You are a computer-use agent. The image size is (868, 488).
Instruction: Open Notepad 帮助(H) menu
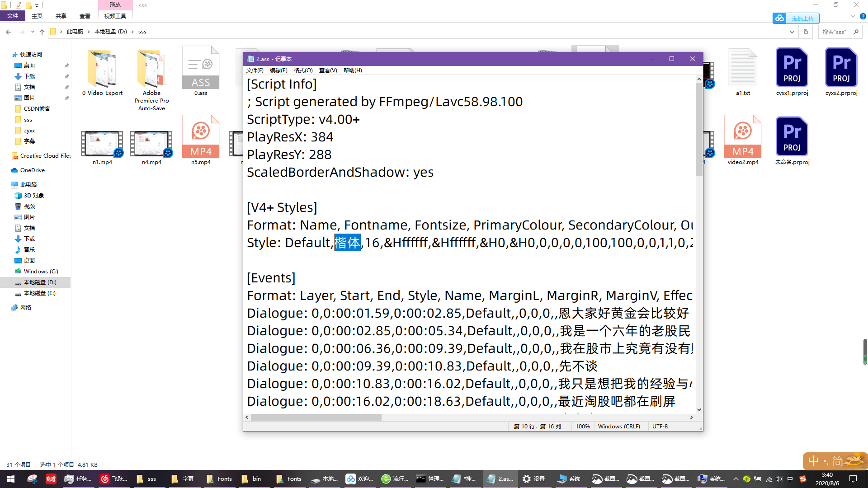coord(353,70)
